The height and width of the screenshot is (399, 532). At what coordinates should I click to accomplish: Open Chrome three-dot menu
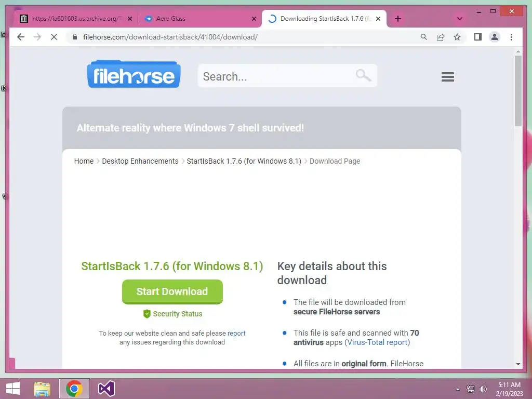pos(511,37)
